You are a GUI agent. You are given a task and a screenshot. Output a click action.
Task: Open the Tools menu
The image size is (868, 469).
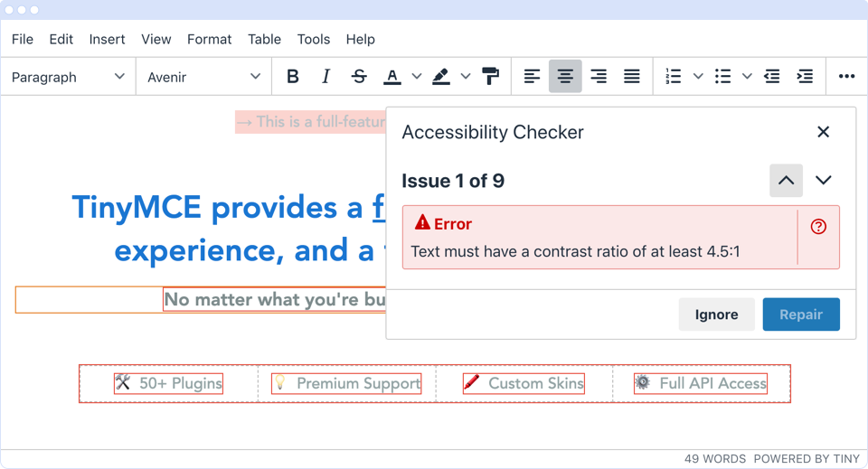pos(314,39)
